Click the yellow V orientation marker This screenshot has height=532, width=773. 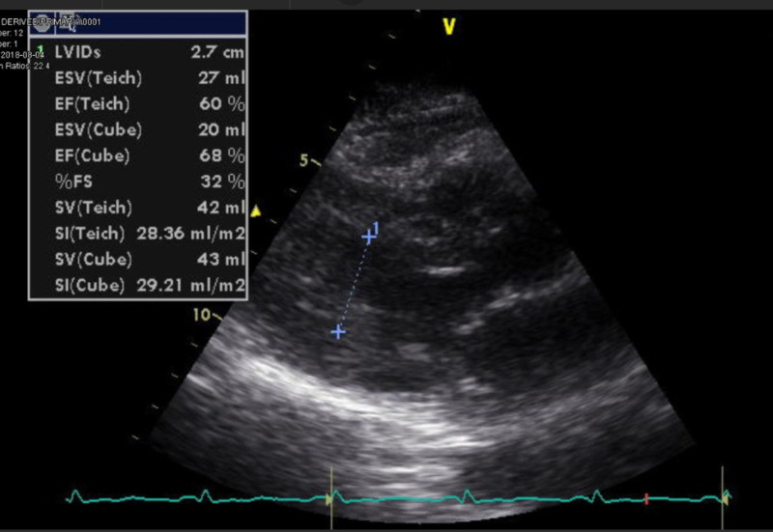[x=448, y=27]
